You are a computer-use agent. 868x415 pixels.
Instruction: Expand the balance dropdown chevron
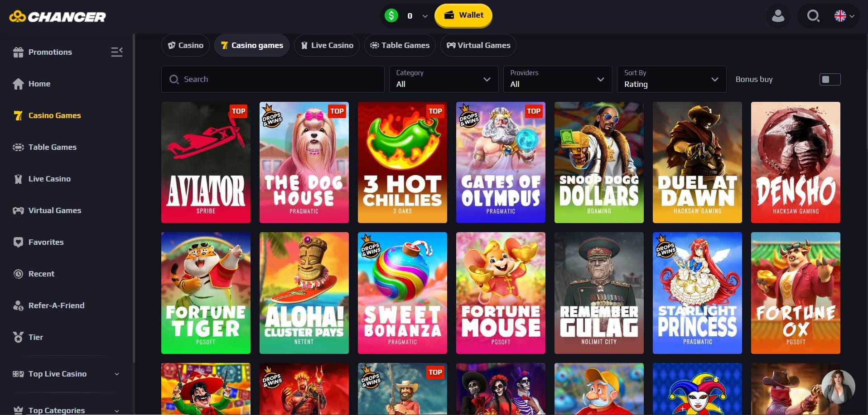pyautogui.click(x=425, y=16)
